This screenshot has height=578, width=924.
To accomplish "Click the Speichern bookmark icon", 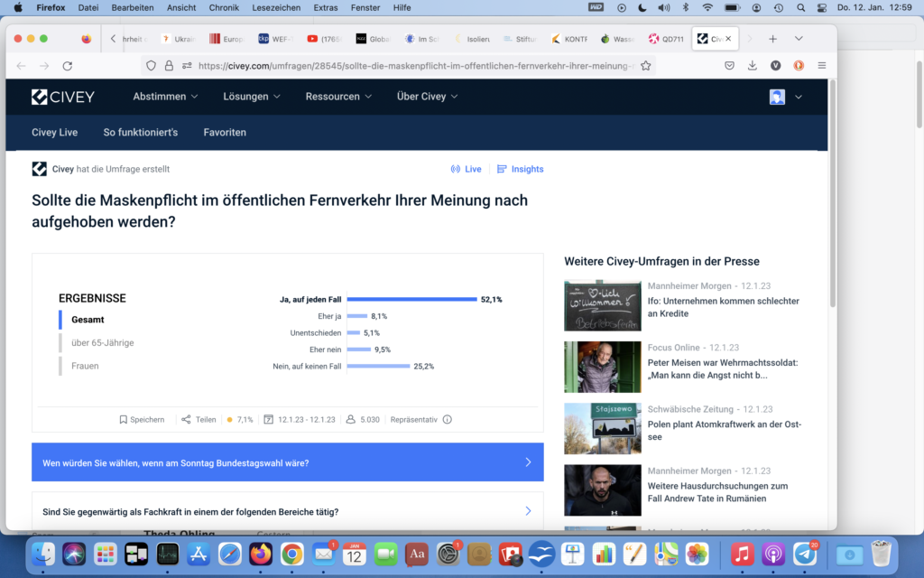I will tap(124, 419).
